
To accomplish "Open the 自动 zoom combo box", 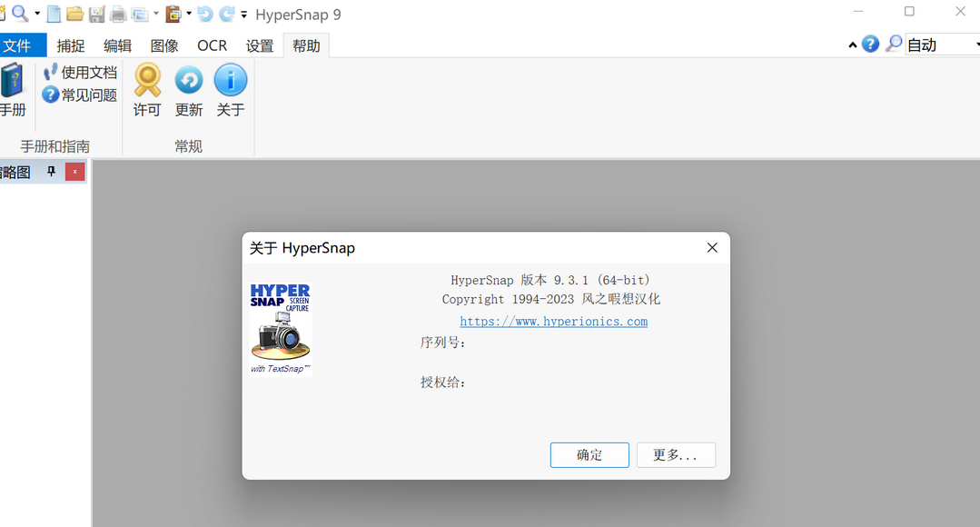I will coord(943,45).
